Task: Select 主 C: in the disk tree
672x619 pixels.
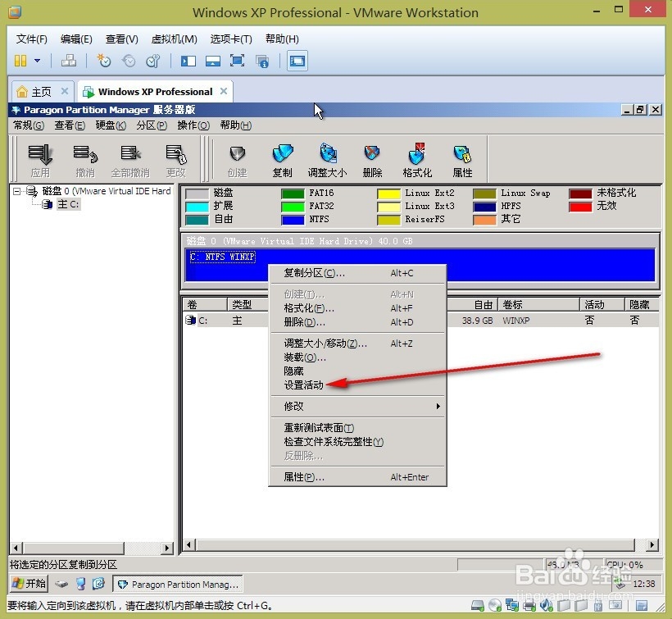Action: tap(68, 204)
